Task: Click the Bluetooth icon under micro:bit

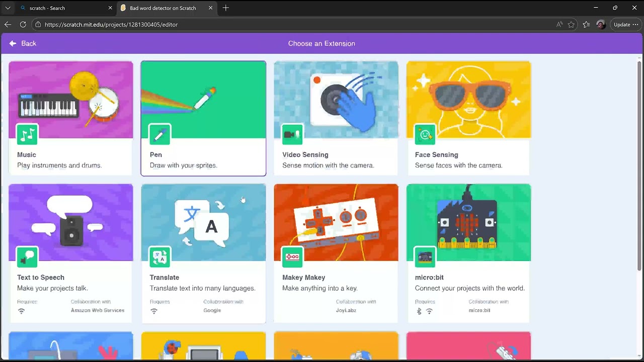Action: pos(419,311)
